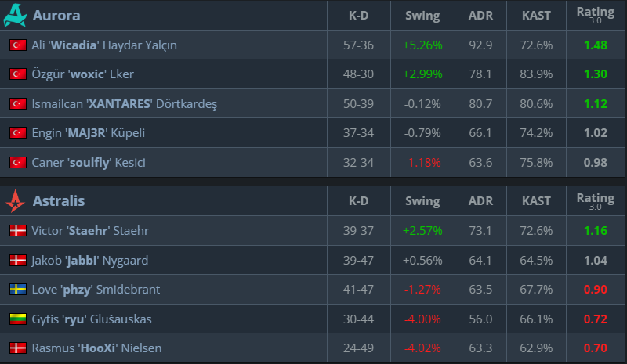627x364 pixels.
Task: Click the Danish flag next to HooXi
Action: pos(17,348)
